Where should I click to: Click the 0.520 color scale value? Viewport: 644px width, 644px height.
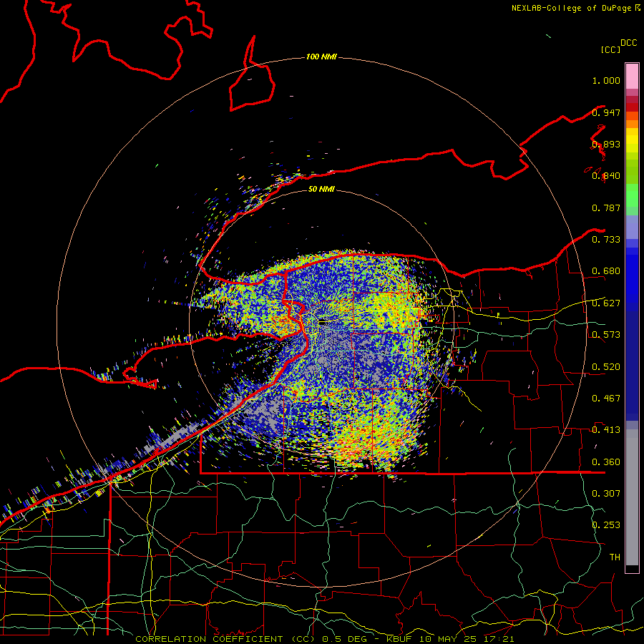click(606, 367)
